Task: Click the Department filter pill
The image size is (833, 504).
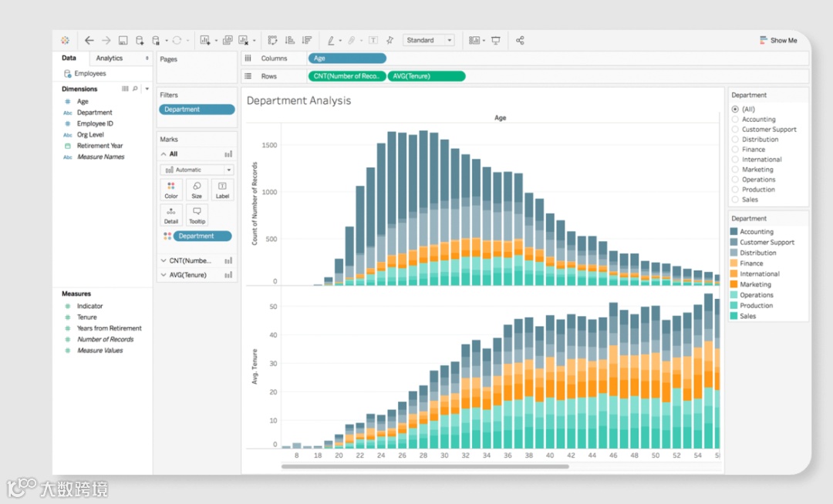Action: pyautogui.click(x=197, y=109)
